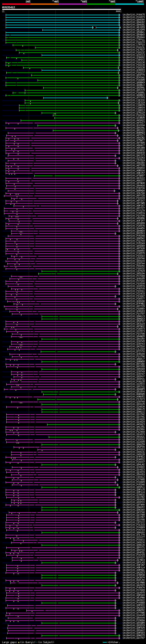146x644 pixels.
Task: Select hit UniRef100_P08474
Action: [x=134, y=588]
